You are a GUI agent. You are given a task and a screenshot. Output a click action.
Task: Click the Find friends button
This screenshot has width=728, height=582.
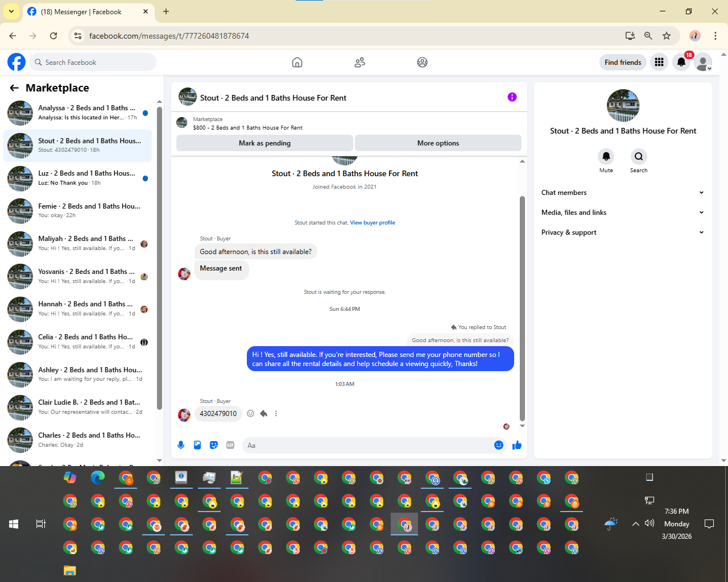(623, 62)
